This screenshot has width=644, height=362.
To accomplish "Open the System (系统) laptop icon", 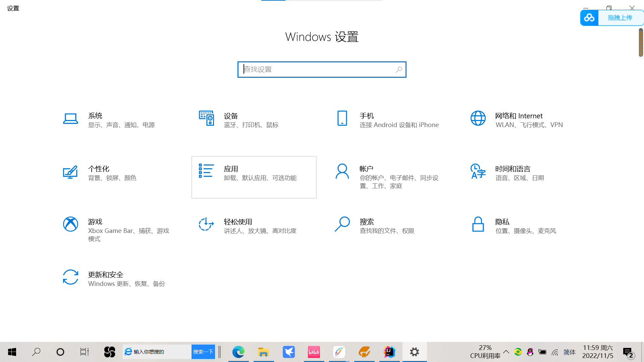I will point(70,119).
